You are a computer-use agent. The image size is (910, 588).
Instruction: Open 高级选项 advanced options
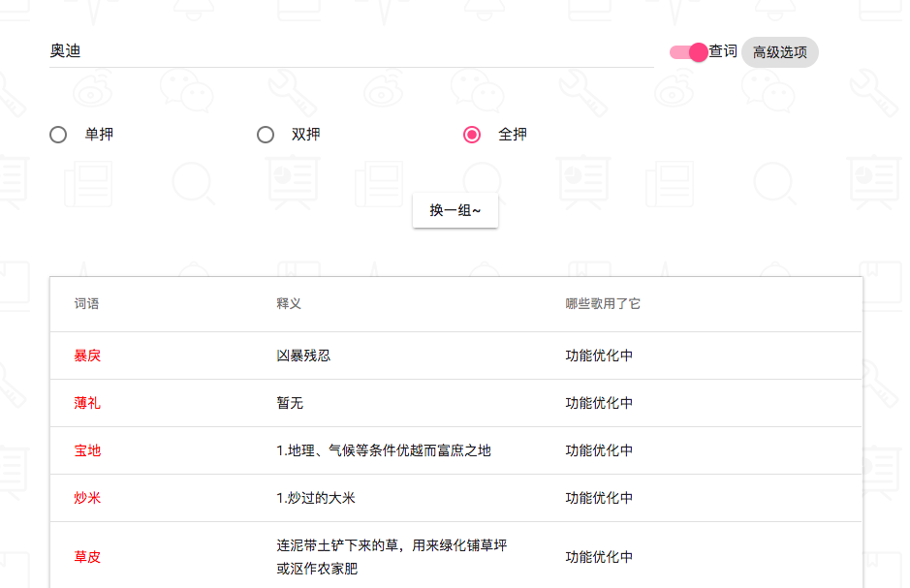point(780,52)
